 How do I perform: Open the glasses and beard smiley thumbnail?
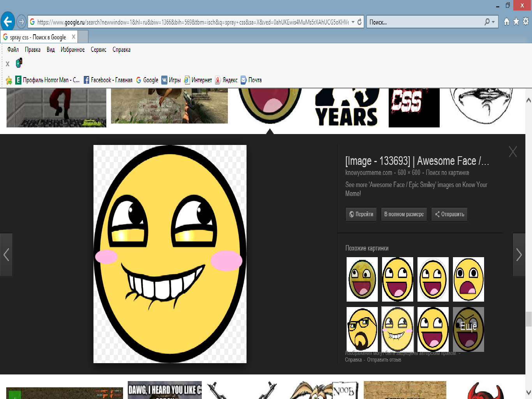point(362,329)
